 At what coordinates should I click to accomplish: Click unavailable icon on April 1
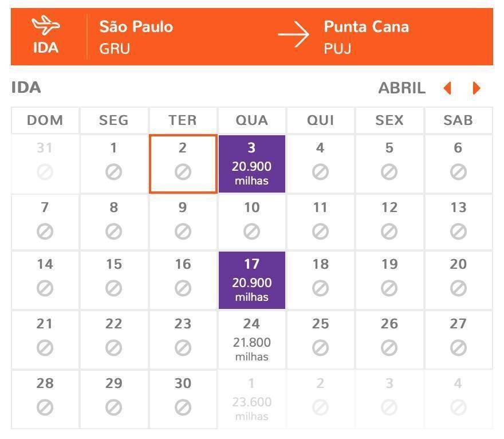[114, 172]
